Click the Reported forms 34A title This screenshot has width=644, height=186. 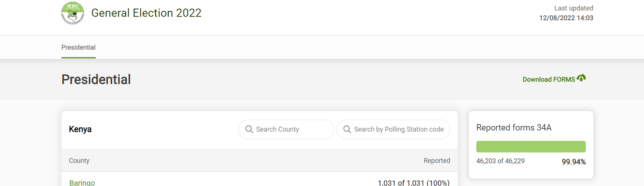click(514, 127)
